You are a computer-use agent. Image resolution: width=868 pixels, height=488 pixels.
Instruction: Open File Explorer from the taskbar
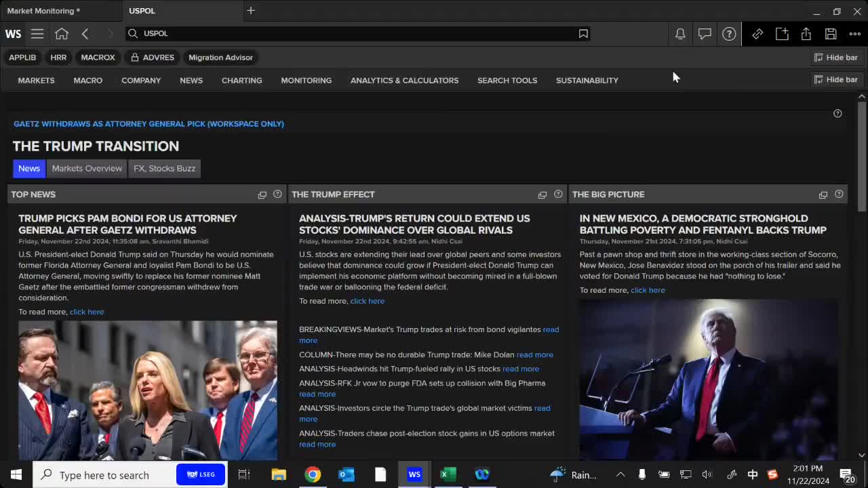tap(279, 474)
